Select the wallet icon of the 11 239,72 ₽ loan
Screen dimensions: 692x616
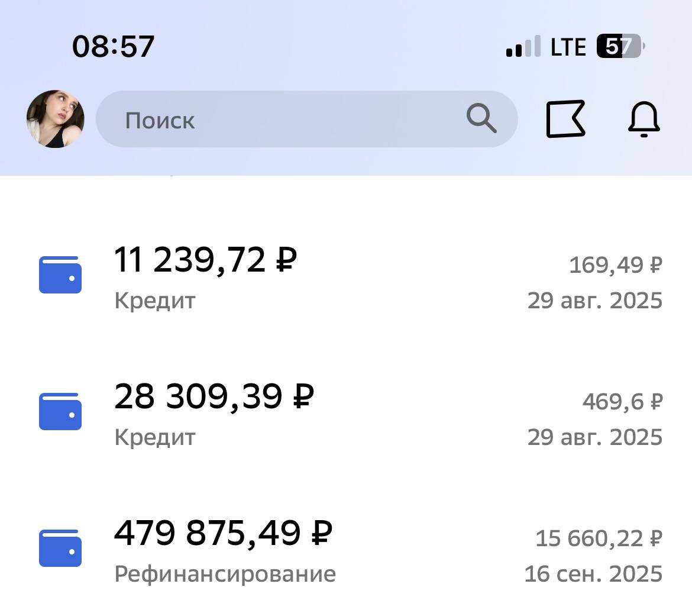tap(60, 275)
